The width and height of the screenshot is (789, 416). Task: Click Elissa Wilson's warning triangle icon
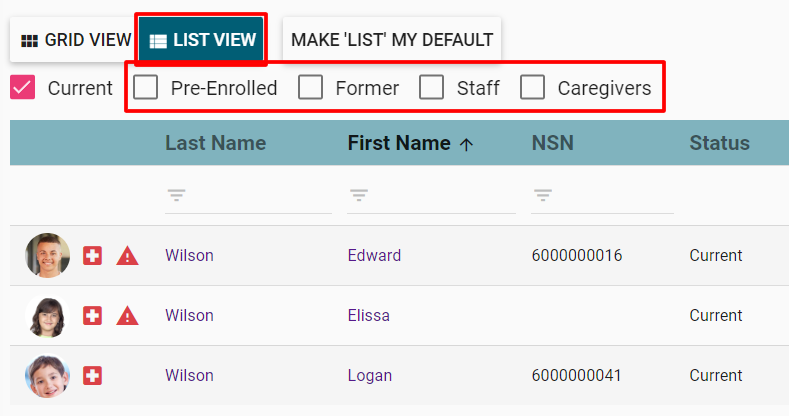click(127, 315)
